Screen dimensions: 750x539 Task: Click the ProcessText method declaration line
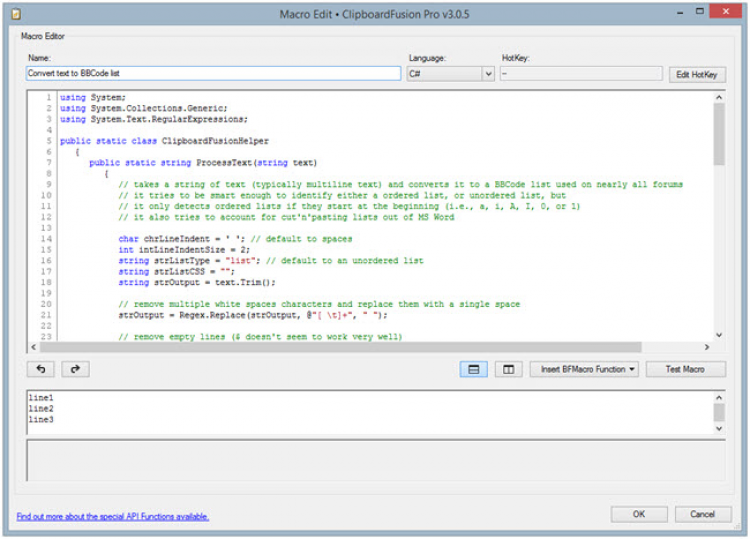pyautogui.click(x=203, y=163)
